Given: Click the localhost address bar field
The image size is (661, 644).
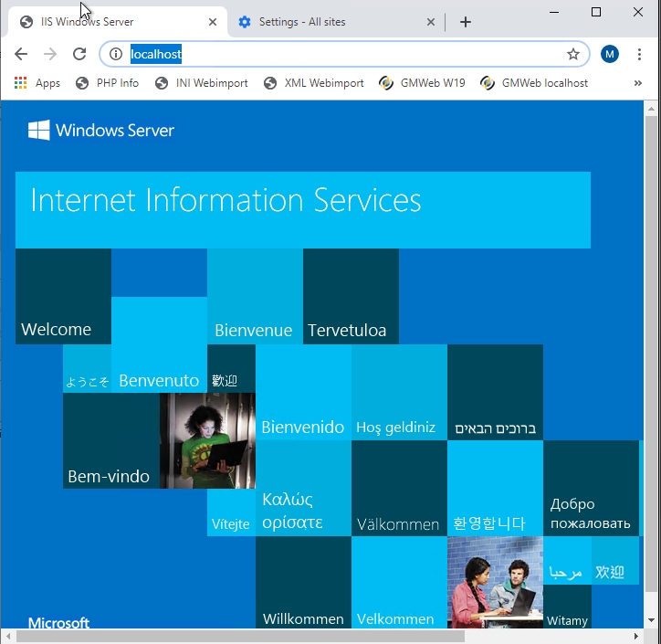Looking at the screenshot, I should click(x=347, y=55).
